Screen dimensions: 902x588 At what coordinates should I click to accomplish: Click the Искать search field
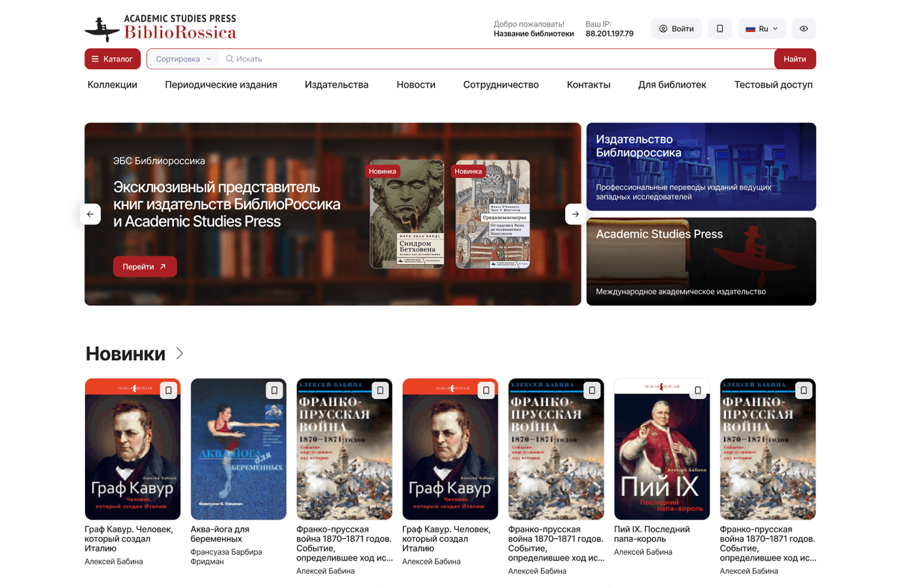[497, 59]
